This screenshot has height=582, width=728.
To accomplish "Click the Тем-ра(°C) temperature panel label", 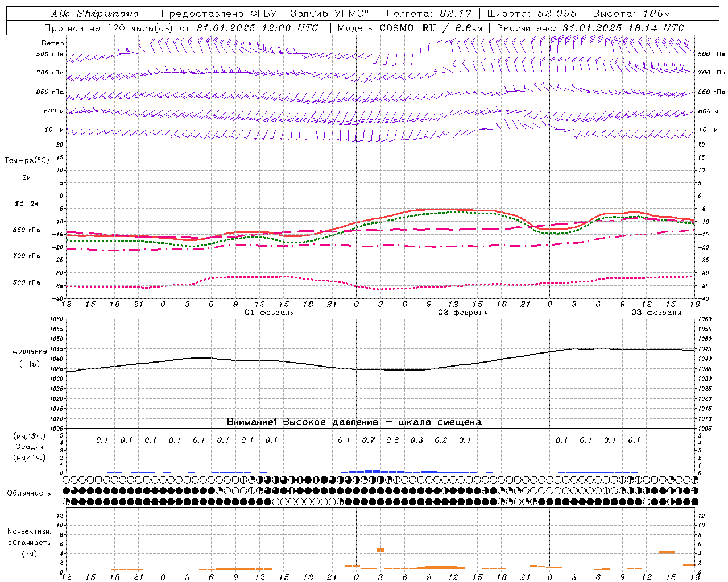I will tap(27, 161).
